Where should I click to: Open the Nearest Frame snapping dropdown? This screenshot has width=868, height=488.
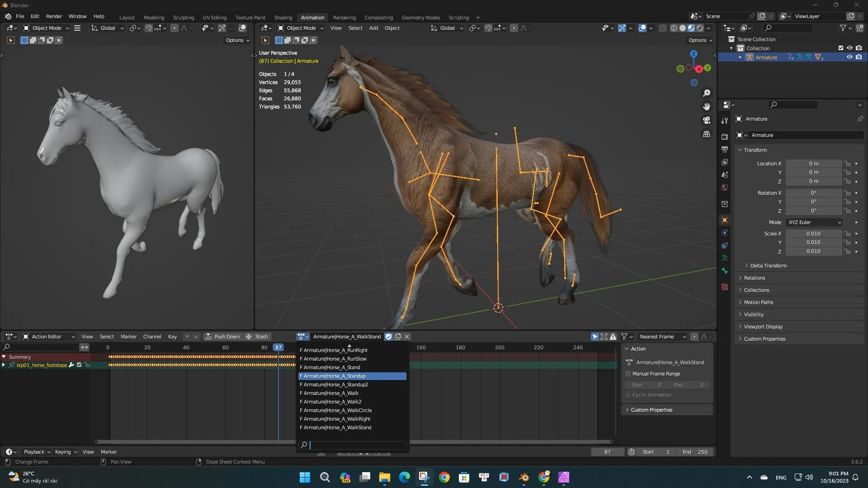point(662,337)
